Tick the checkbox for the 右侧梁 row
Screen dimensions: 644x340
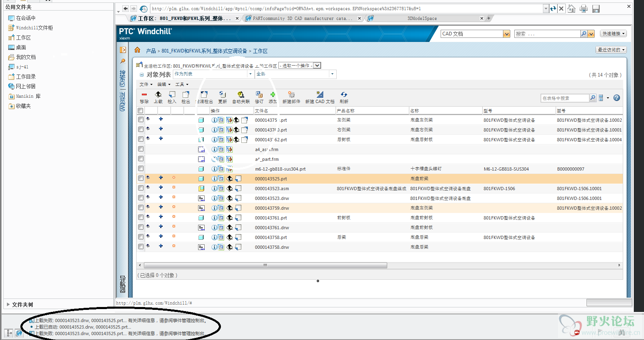(x=141, y=129)
